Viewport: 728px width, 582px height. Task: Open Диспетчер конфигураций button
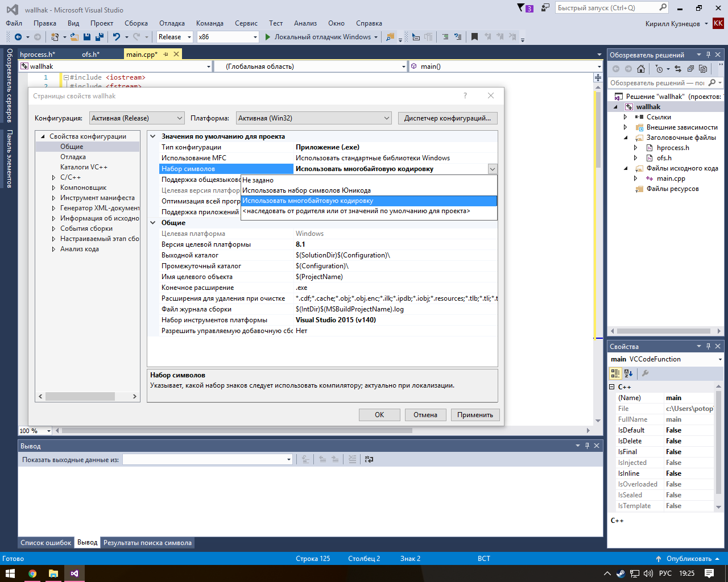(x=448, y=118)
